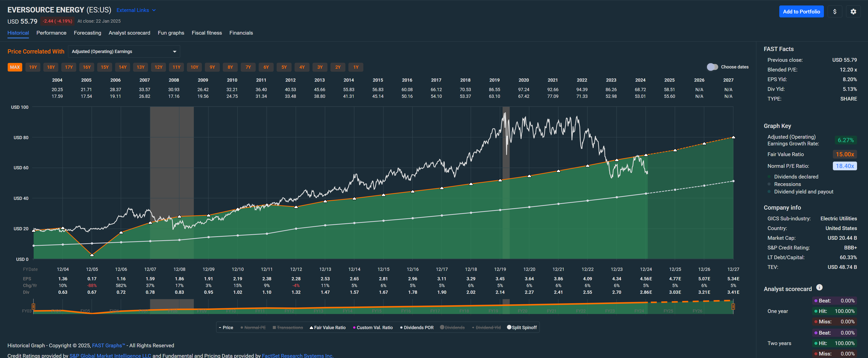The width and height of the screenshot is (868, 358).
Task: Select 19Y time range
Action: pos(33,67)
